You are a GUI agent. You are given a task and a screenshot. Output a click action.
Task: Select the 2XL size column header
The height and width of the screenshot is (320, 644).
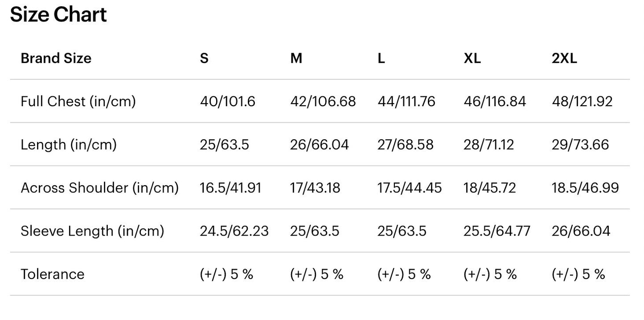(564, 58)
